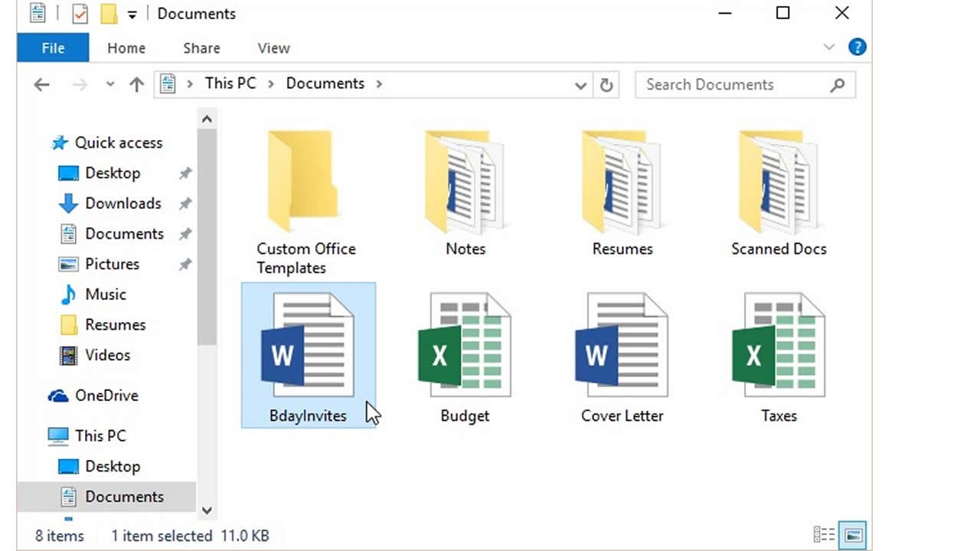
Task: Select This PC in navigation pane
Action: [87, 435]
